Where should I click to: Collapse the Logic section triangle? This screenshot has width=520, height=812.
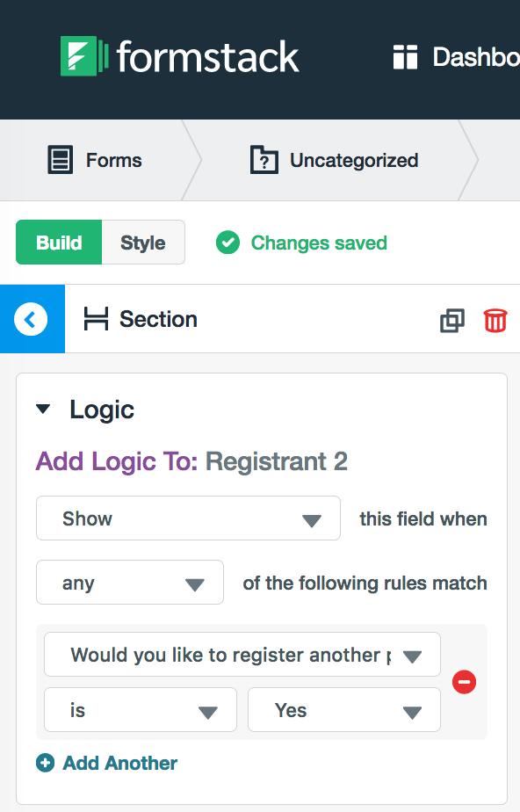pos(43,410)
